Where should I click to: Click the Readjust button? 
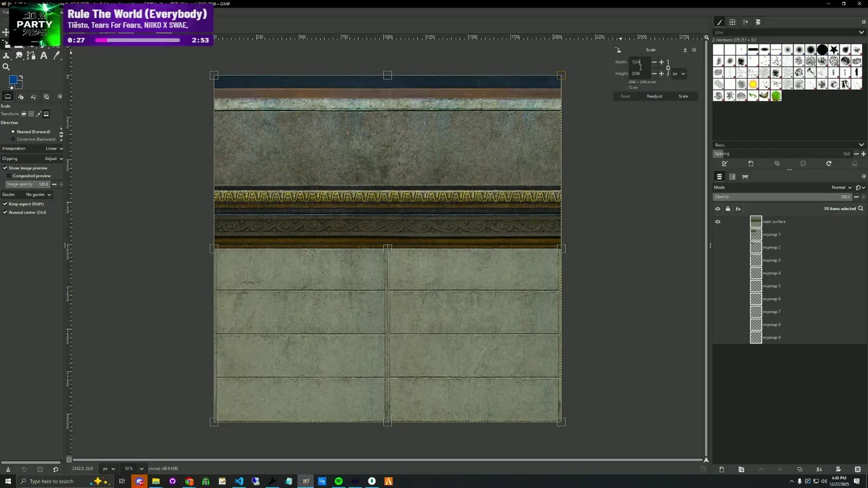(654, 96)
